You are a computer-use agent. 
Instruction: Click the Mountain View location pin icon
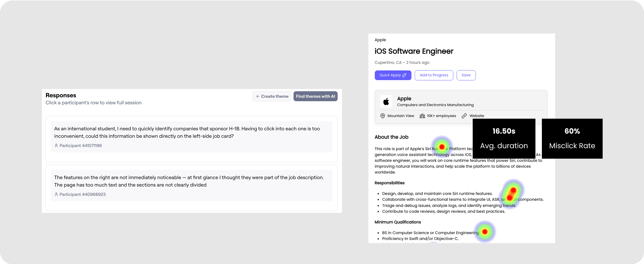(x=383, y=116)
